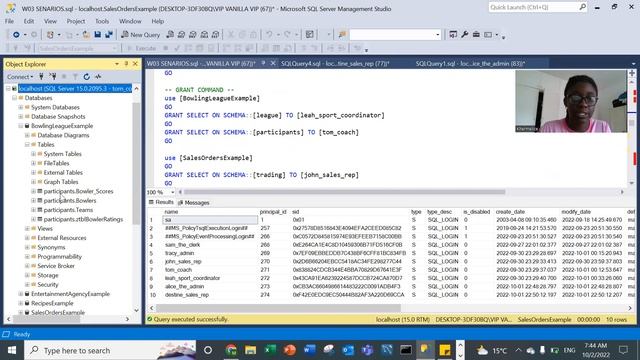Click the Save icon in the toolbar
Image resolution: width=640 pixels, height=360 pixels.
[x=98, y=35]
